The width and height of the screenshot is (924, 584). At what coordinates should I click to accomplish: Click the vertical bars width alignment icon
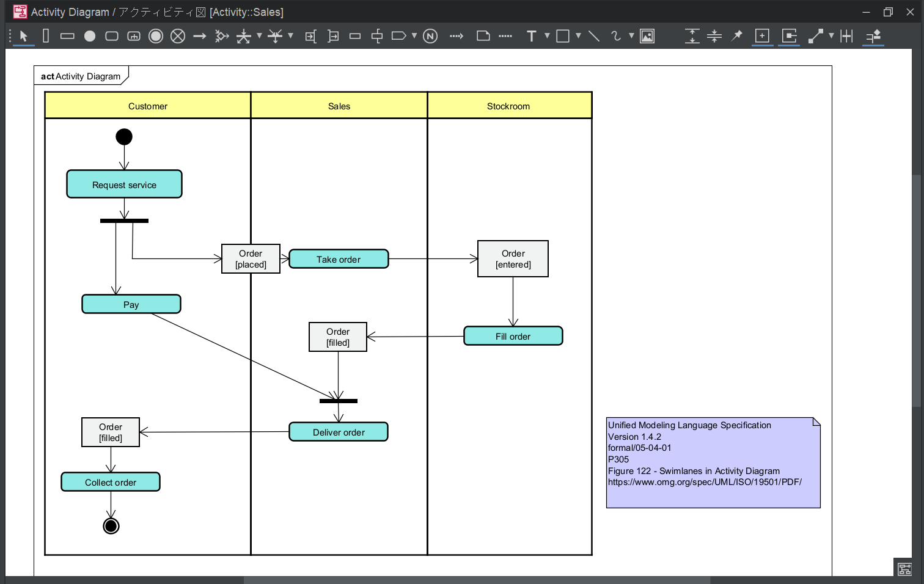click(x=846, y=36)
